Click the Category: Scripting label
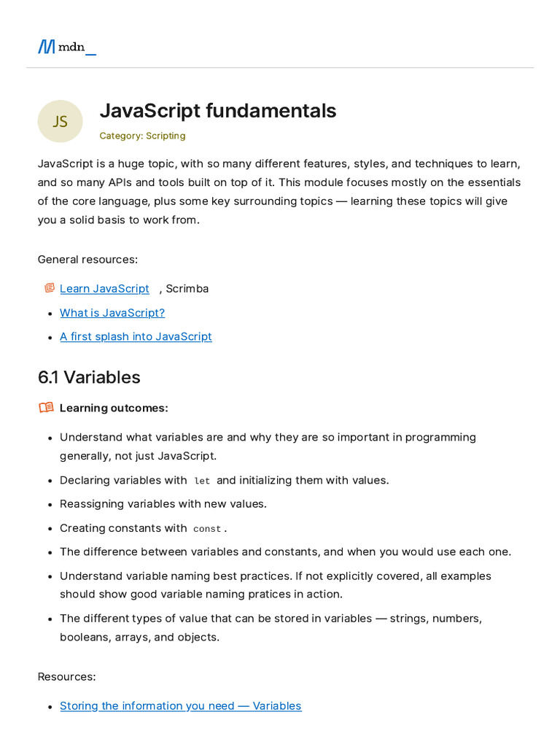Image resolution: width=560 pixels, height=747 pixels. click(x=142, y=136)
